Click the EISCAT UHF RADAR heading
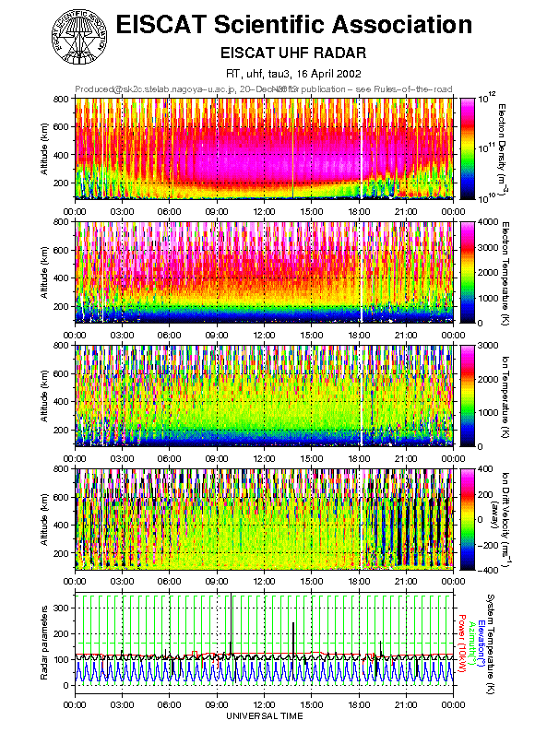This screenshot has width=535, height=756. [x=293, y=53]
